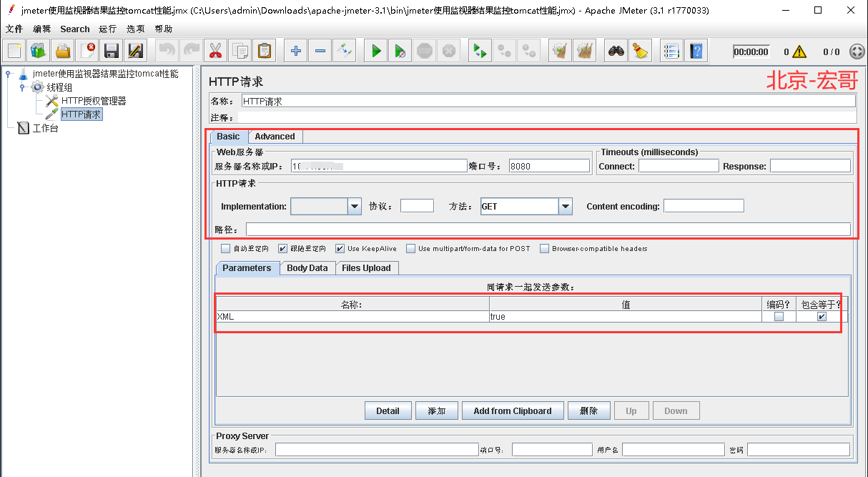Enable Browser-compatible headers checkbox

click(x=545, y=249)
